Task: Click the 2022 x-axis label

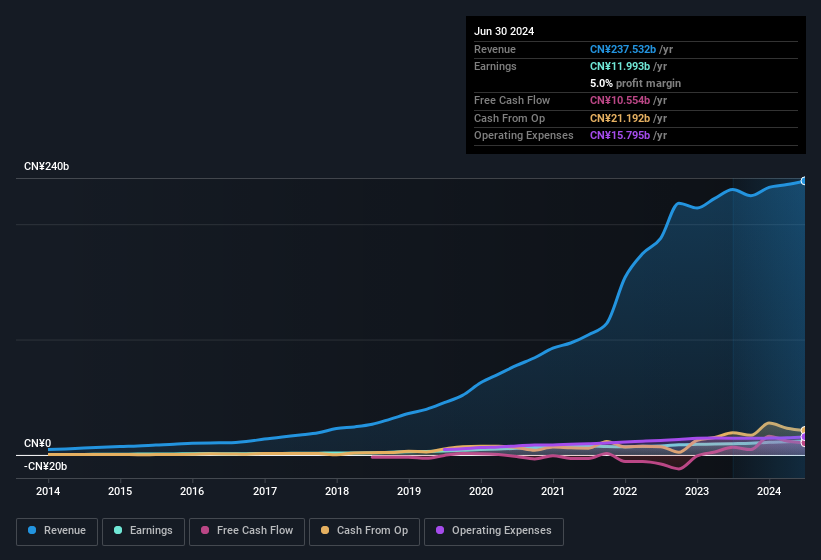Action: click(625, 491)
